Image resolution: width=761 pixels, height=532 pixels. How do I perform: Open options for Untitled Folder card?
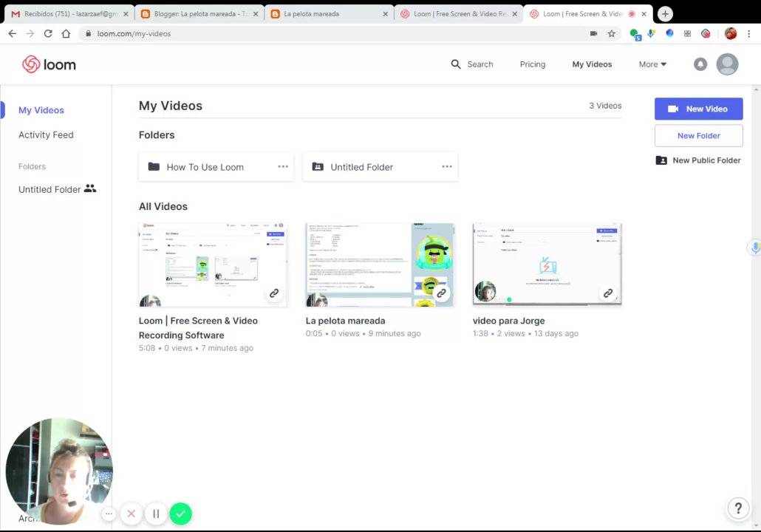(x=447, y=166)
